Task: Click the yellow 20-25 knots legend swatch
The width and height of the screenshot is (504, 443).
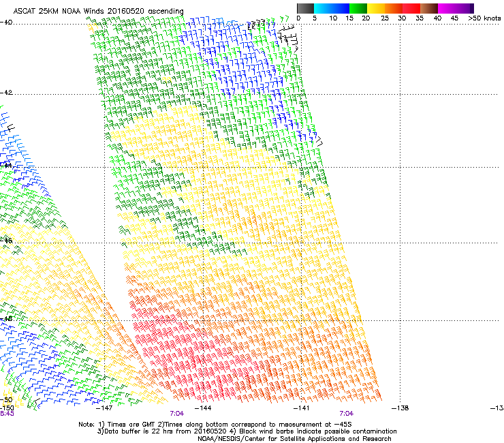Action: (376, 8)
